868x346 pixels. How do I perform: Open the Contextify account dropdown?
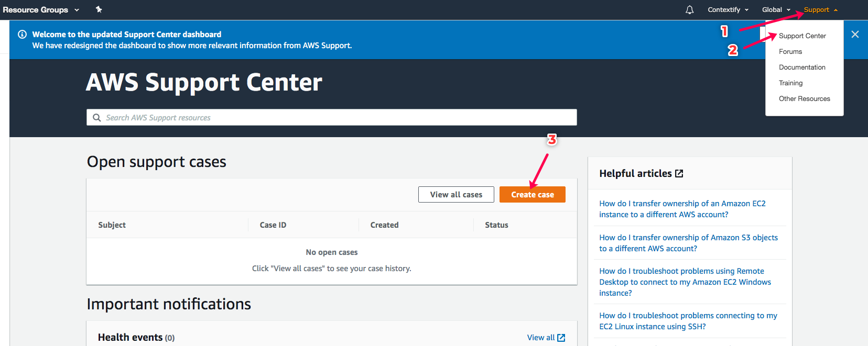click(728, 10)
